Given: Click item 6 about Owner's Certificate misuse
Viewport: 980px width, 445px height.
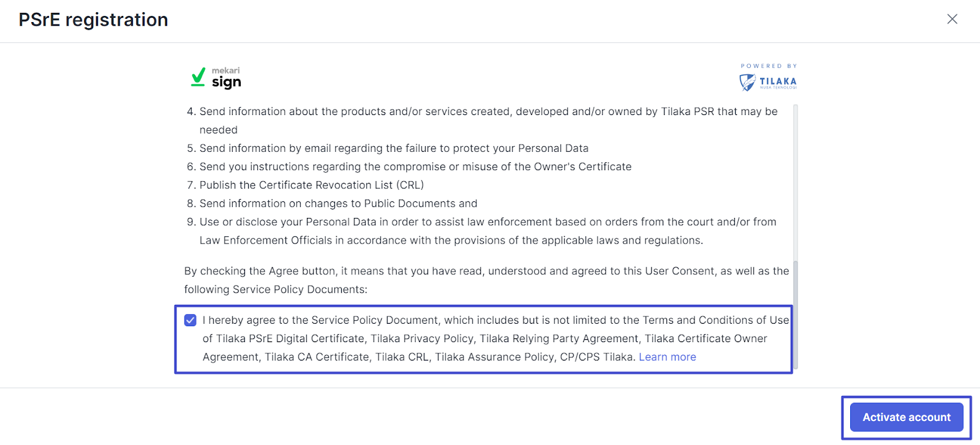Looking at the screenshot, I should 415,166.
